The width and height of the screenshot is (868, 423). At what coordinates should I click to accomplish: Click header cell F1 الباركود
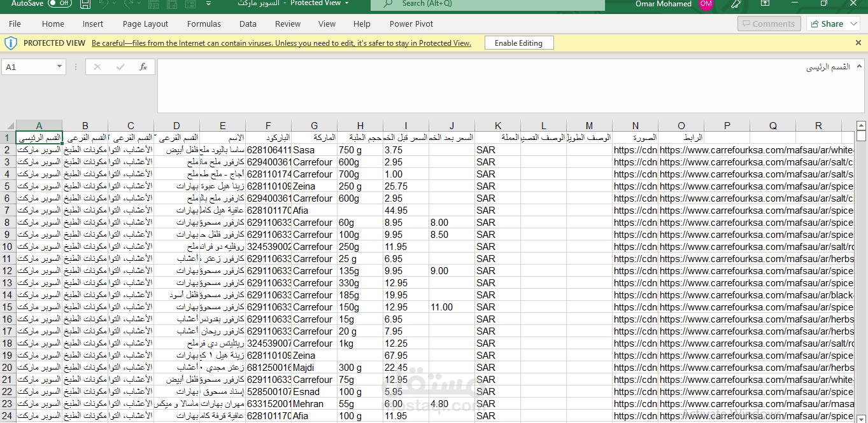(268, 138)
